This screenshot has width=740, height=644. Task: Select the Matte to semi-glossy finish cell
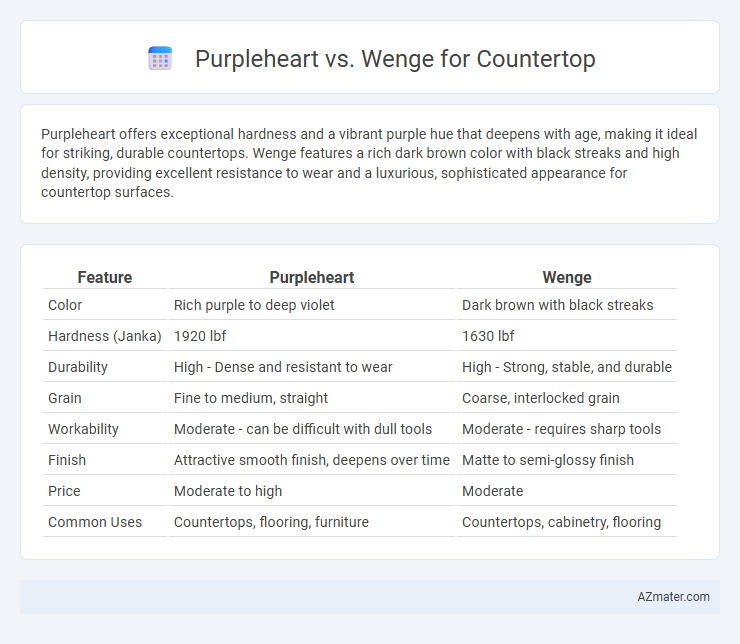click(x=547, y=460)
